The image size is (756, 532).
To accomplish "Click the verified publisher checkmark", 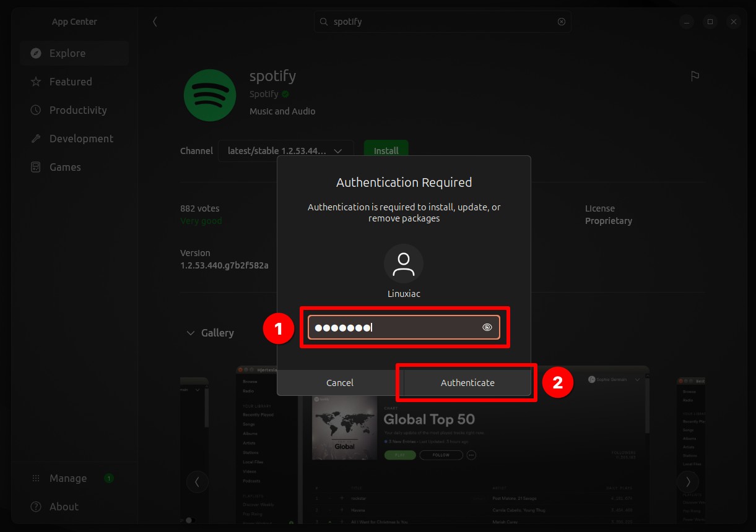I will tap(285, 94).
